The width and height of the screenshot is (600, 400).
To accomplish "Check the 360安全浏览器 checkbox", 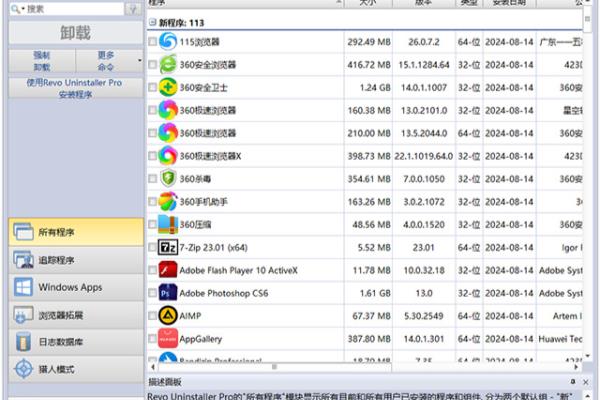I will tap(152, 64).
